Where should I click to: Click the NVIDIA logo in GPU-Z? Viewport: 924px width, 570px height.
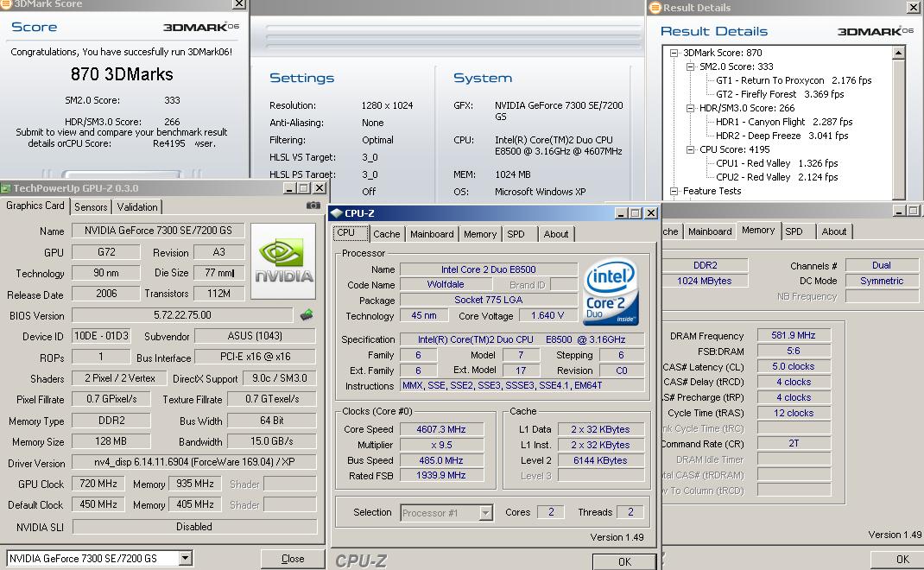click(x=283, y=261)
